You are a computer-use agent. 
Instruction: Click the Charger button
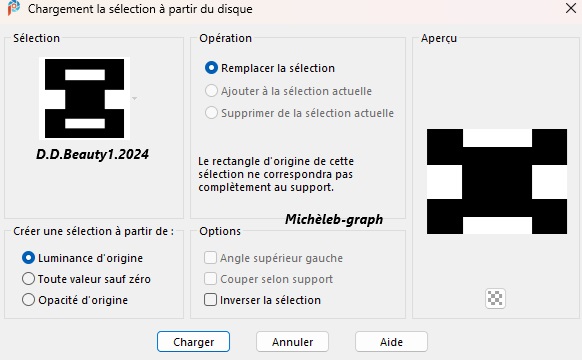click(x=193, y=341)
